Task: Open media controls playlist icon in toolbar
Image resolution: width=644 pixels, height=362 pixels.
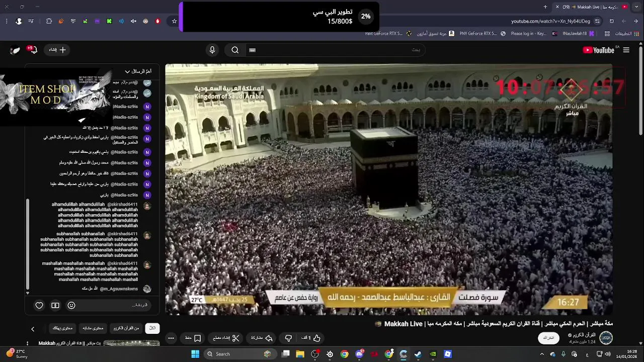Action: click(x=31, y=21)
